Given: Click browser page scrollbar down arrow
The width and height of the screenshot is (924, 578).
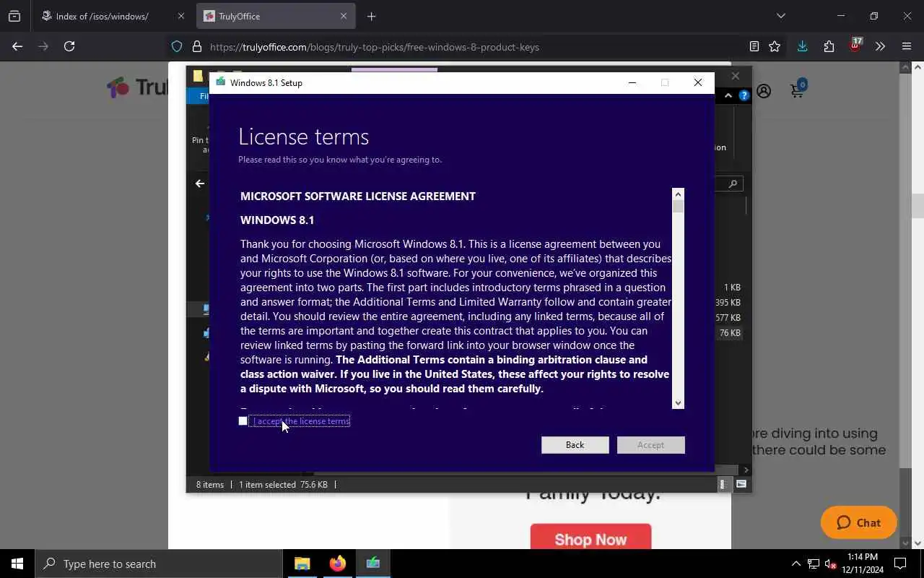Looking at the screenshot, I should coord(918,543).
